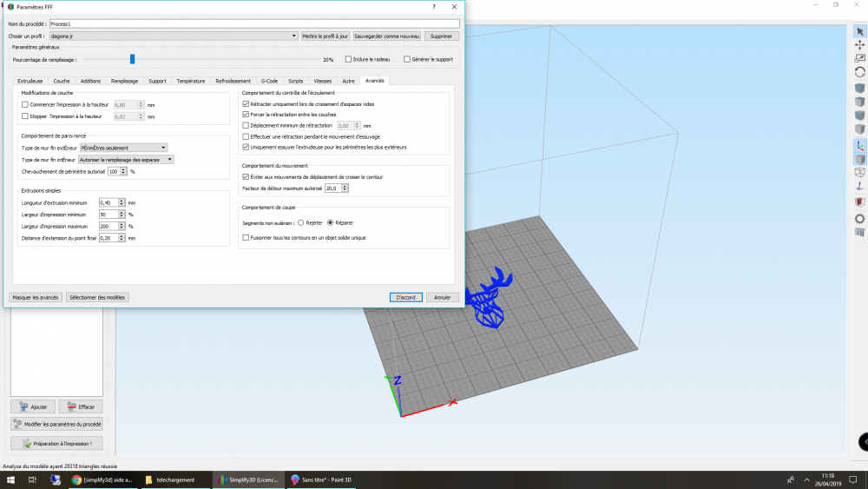Image resolution: width=868 pixels, height=489 pixels.
Task: Open the G-Code tab
Action: point(269,81)
